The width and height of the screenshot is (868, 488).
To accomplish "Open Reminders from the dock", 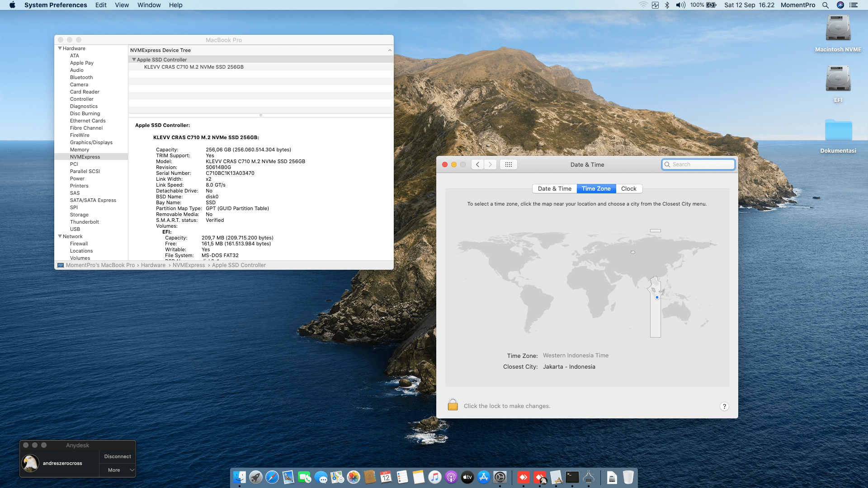I will (402, 477).
